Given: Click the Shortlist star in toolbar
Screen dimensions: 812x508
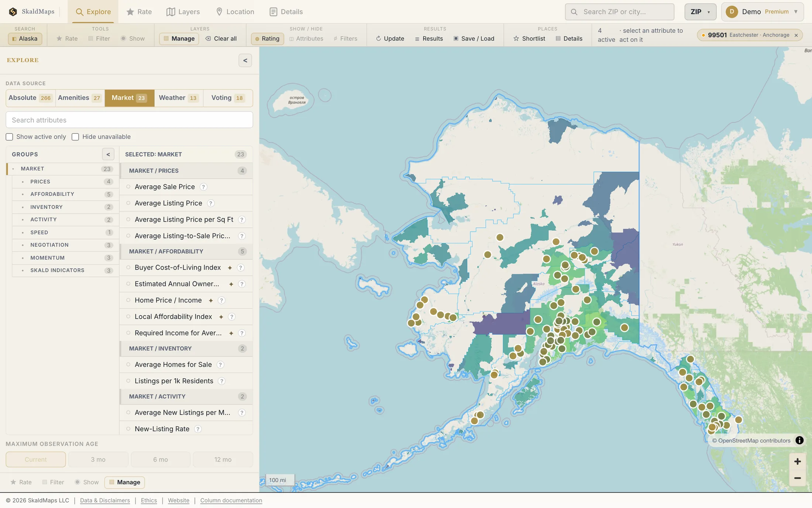Looking at the screenshot, I should point(529,38).
